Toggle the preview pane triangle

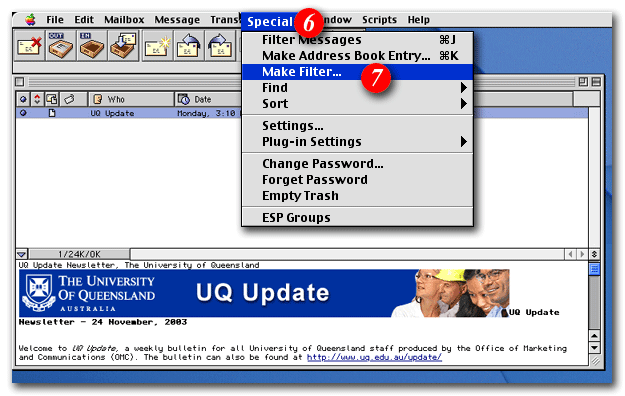22,254
